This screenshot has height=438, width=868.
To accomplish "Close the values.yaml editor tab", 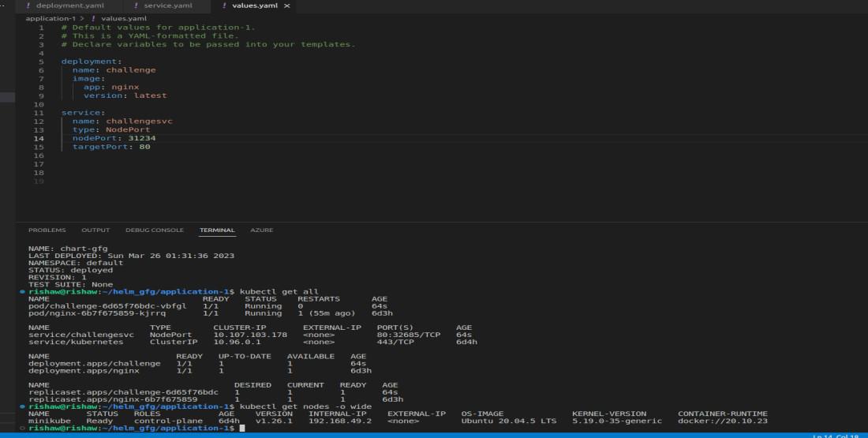I will 286,6.
